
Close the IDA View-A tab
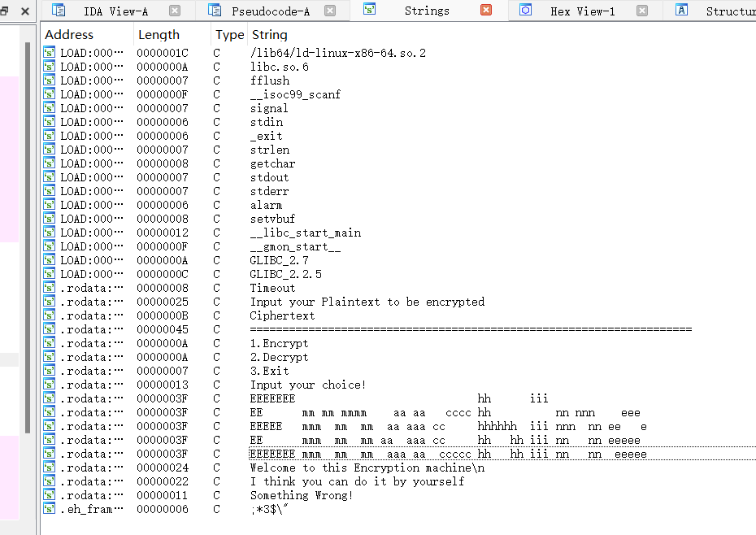[x=175, y=11]
